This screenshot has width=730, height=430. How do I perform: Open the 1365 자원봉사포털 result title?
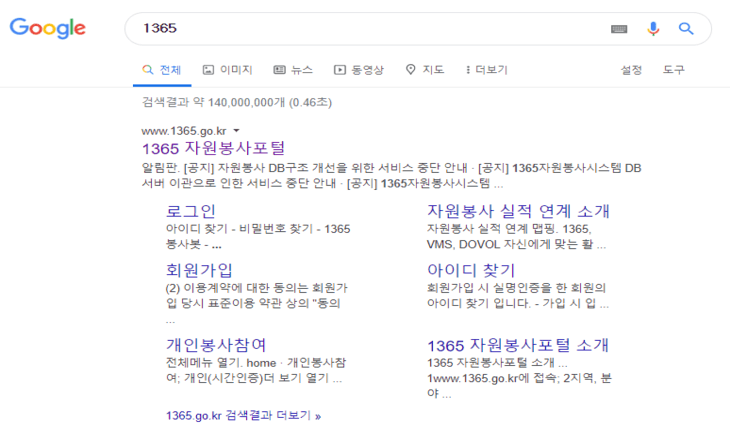coord(213,148)
